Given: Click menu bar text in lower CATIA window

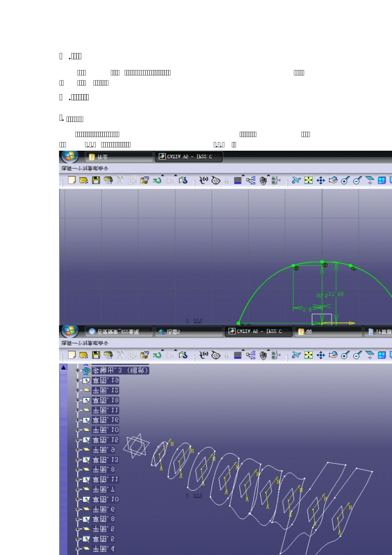Looking at the screenshot, I should 85,343.
